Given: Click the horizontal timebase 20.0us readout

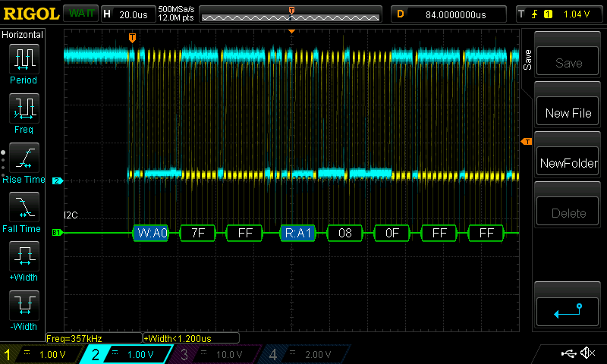Looking at the screenshot, I should (x=134, y=14).
